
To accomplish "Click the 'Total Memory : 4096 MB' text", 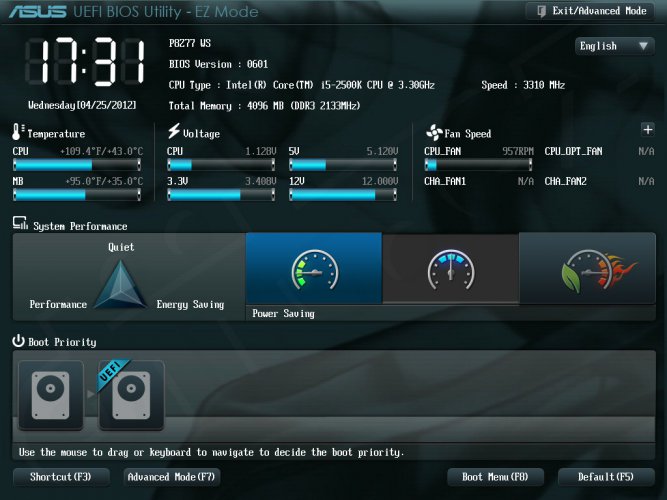I will [264, 106].
